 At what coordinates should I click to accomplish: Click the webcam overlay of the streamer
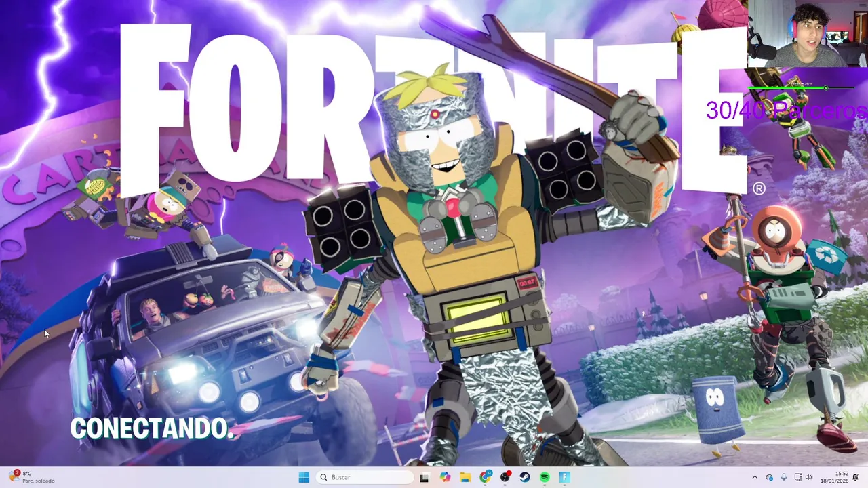tap(807, 34)
